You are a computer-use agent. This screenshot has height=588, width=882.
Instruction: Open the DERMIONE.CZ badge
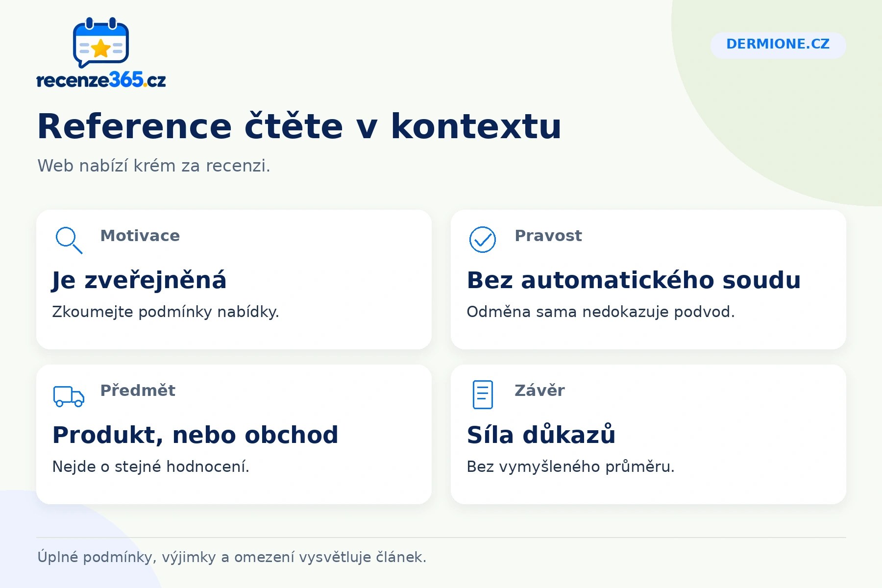pos(778,45)
